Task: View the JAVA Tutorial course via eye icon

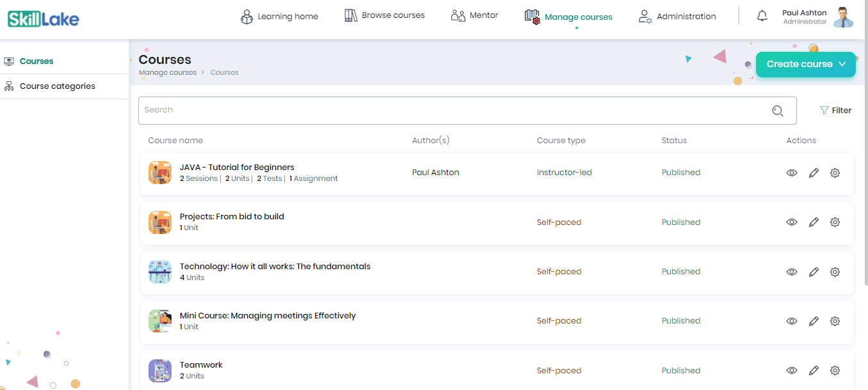Action: click(x=792, y=173)
